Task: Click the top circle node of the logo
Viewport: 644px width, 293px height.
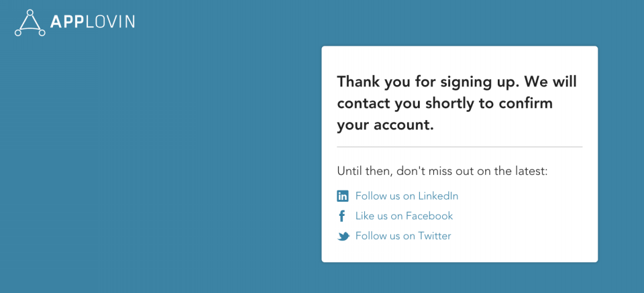Action: pos(30,13)
